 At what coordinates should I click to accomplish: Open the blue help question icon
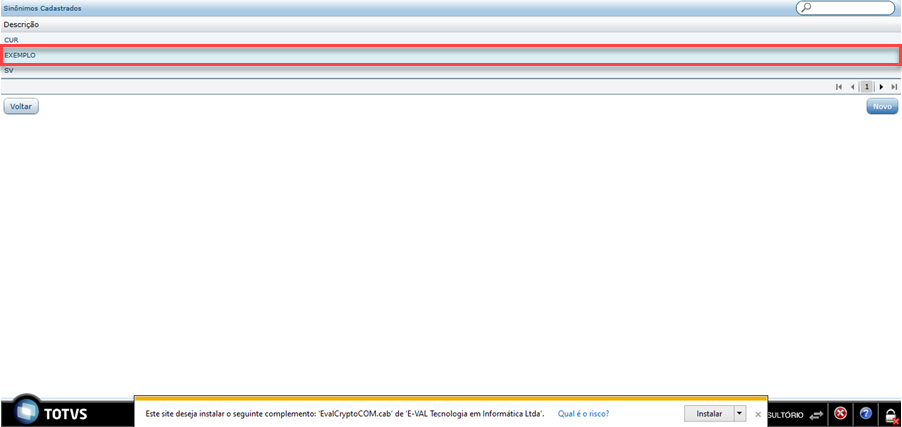coord(866,413)
